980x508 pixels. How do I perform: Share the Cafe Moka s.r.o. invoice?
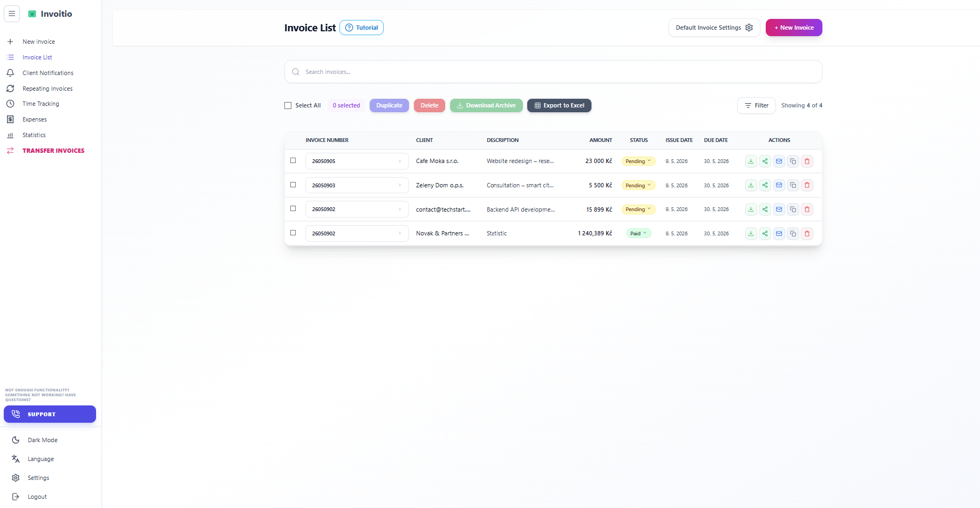(x=765, y=161)
